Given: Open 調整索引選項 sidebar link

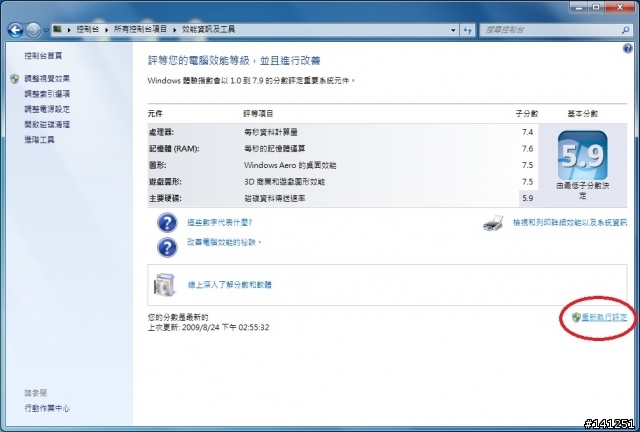Looking at the screenshot, I should click(47, 94).
